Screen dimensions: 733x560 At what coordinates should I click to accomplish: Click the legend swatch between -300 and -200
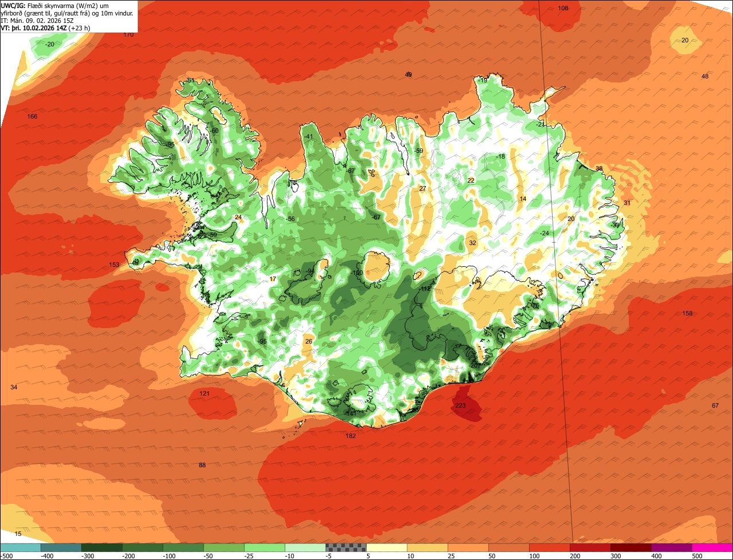click(101, 547)
